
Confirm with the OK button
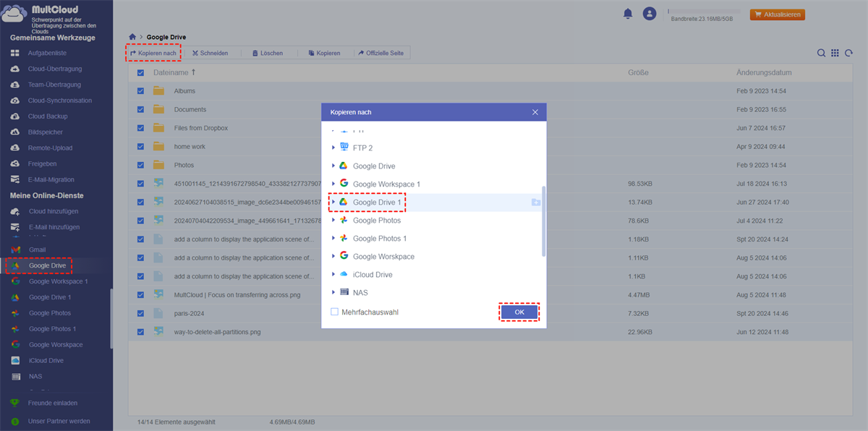pyautogui.click(x=519, y=312)
